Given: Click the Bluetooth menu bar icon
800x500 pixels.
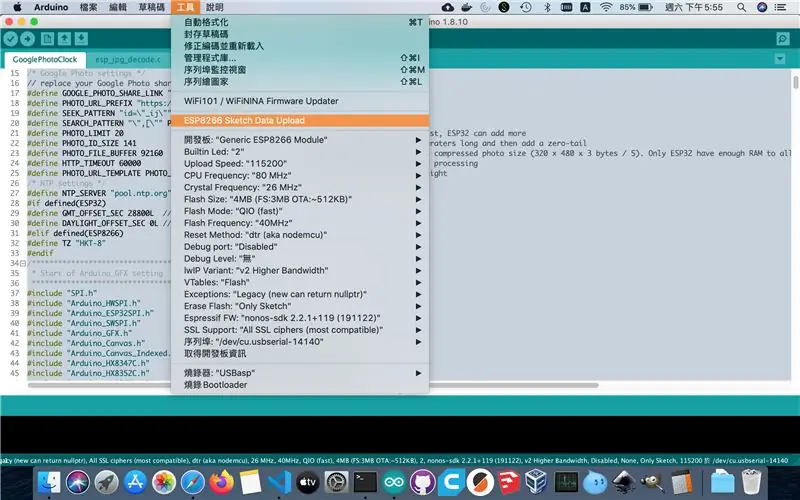Looking at the screenshot, I should (547, 7).
